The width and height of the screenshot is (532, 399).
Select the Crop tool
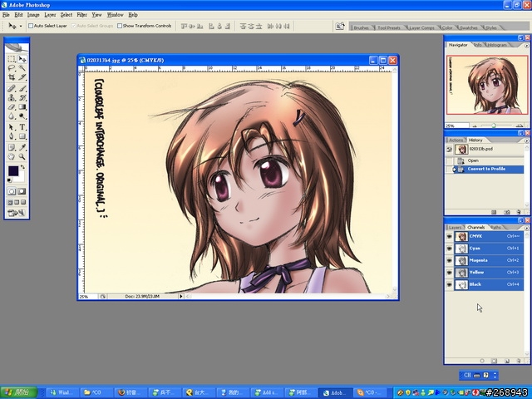(12, 77)
